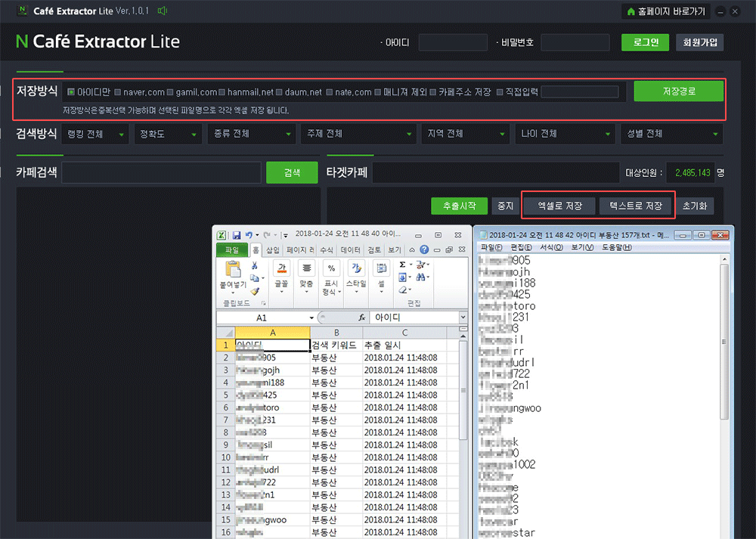The width and height of the screenshot is (756, 539).
Task: Click the 표시 형식 percent icon in Excel
Action: coord(332,268)
